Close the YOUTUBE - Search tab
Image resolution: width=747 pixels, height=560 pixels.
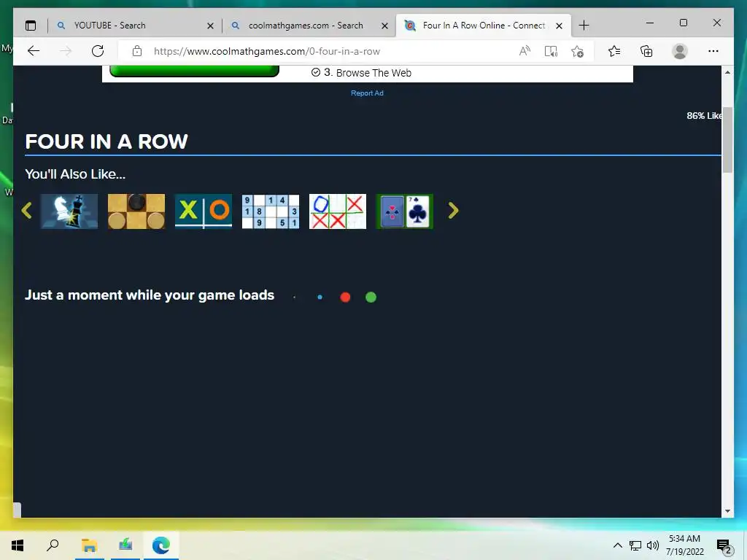[210, 26]
